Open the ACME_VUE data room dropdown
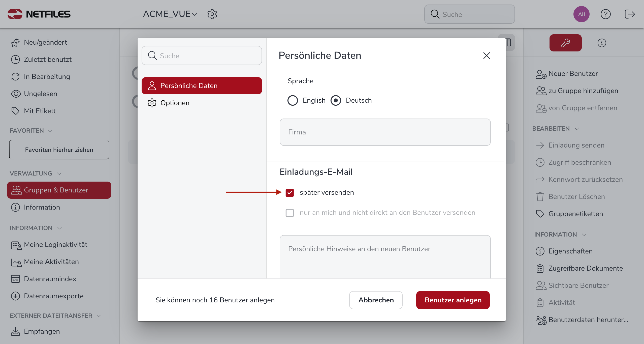The image size is (644, 344). click(170, 14)
